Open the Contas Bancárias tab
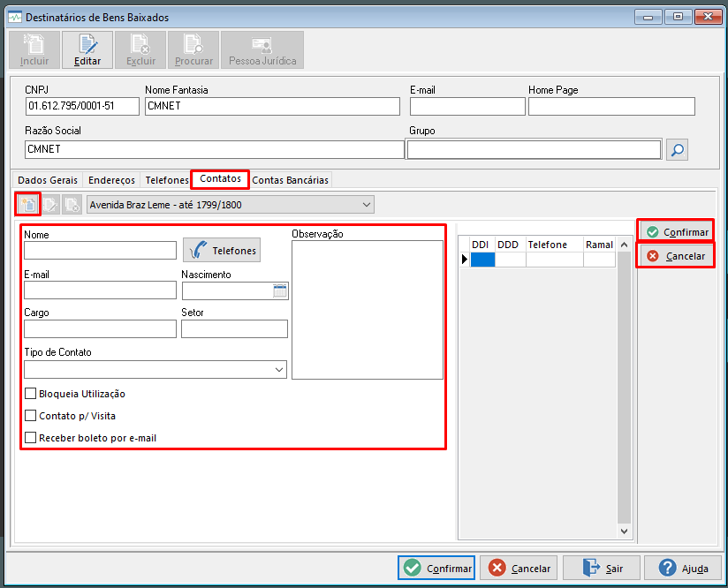The height and width of the screenshot is (588, 728). (290, 180)
